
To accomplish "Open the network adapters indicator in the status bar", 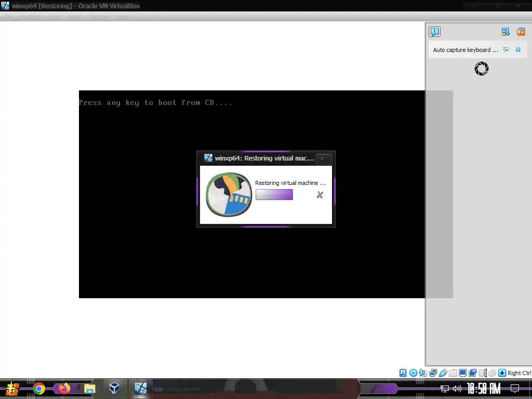I will click(433, 373).
